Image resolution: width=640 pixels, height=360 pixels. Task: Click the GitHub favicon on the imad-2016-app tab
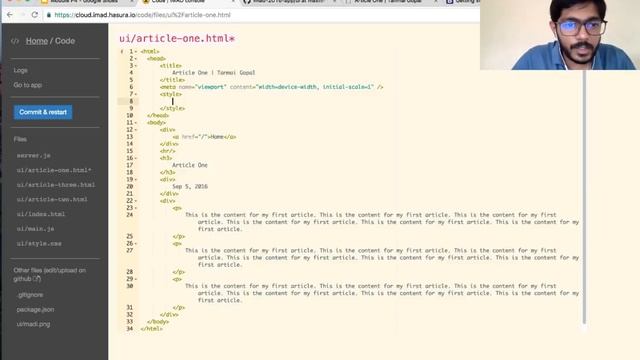(x=247, y=2)
